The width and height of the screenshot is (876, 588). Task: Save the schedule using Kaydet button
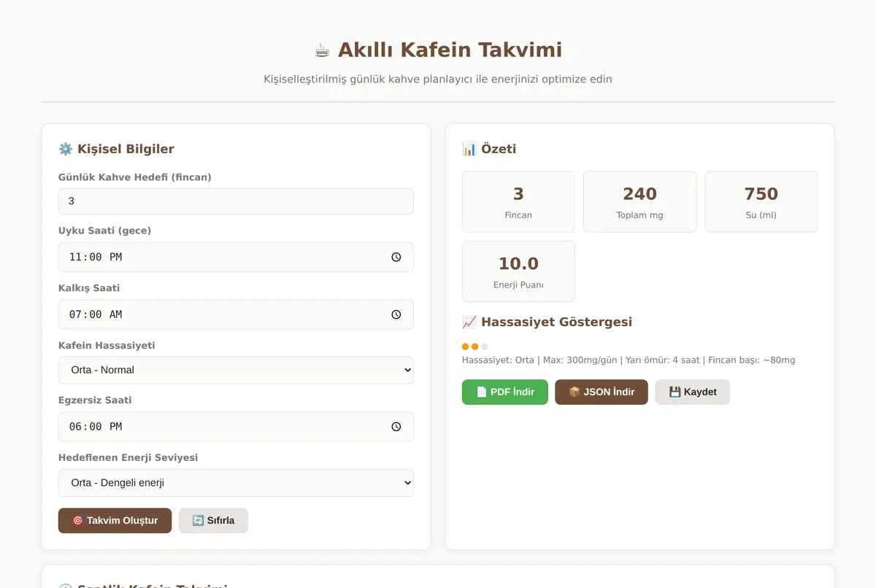(692, 392)
